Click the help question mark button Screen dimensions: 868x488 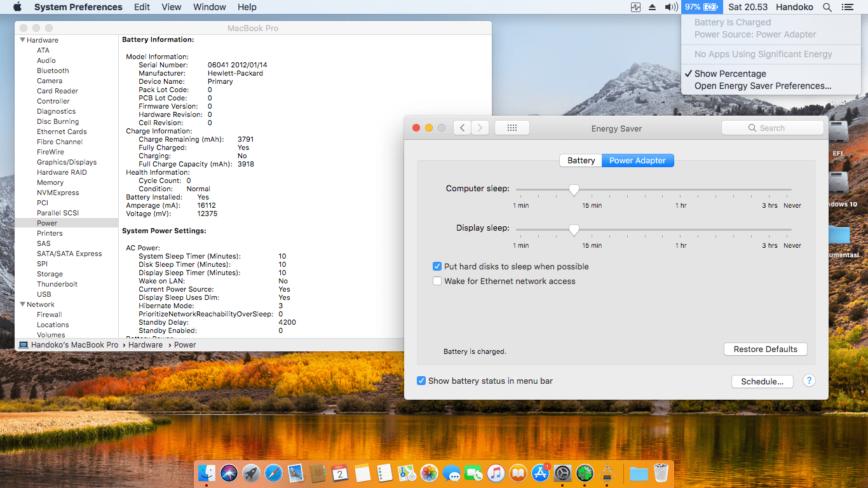click(x=808, y=381)
